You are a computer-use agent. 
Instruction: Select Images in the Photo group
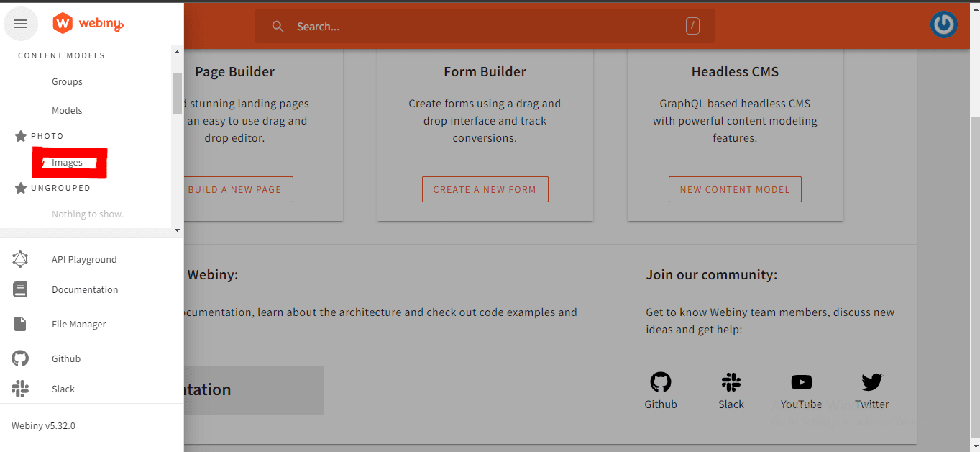tap(68, 163)
